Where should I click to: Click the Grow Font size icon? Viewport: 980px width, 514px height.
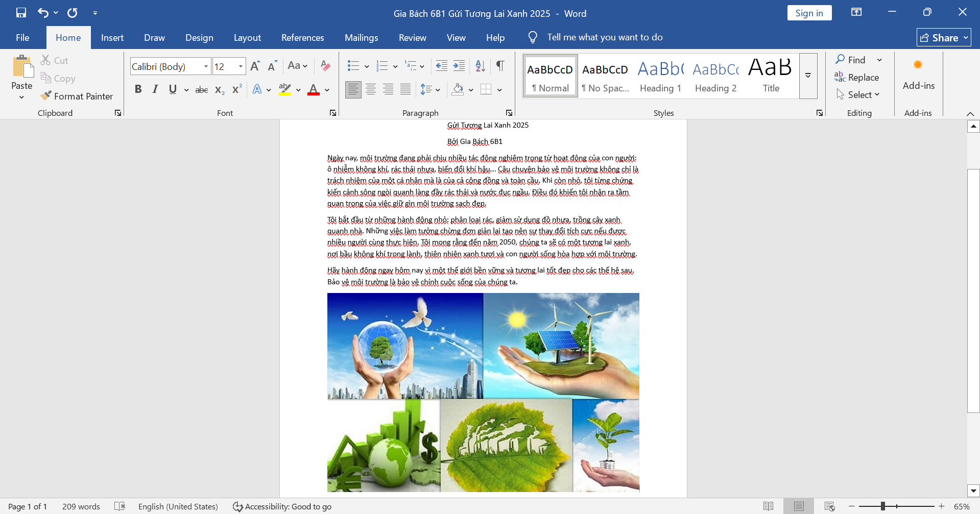255,66
